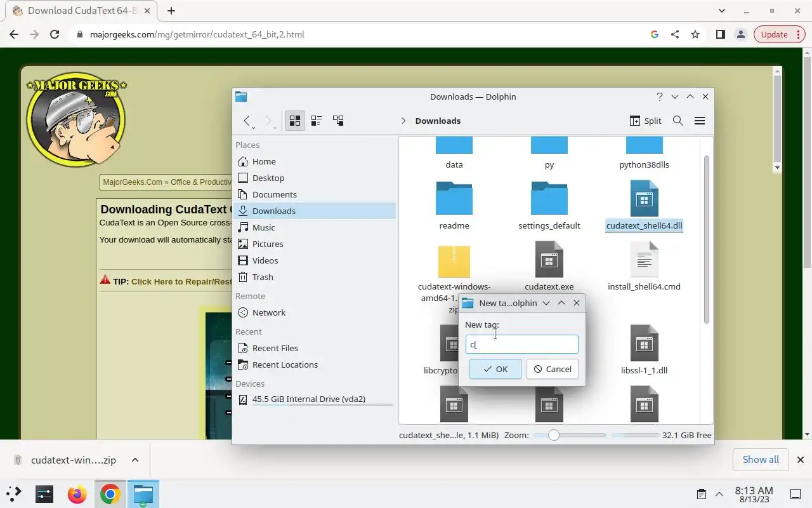The width and height of the screenshot is (812, 508).
Task: Select install_shell64.cmd file icon
Action: tap(645, 259)
